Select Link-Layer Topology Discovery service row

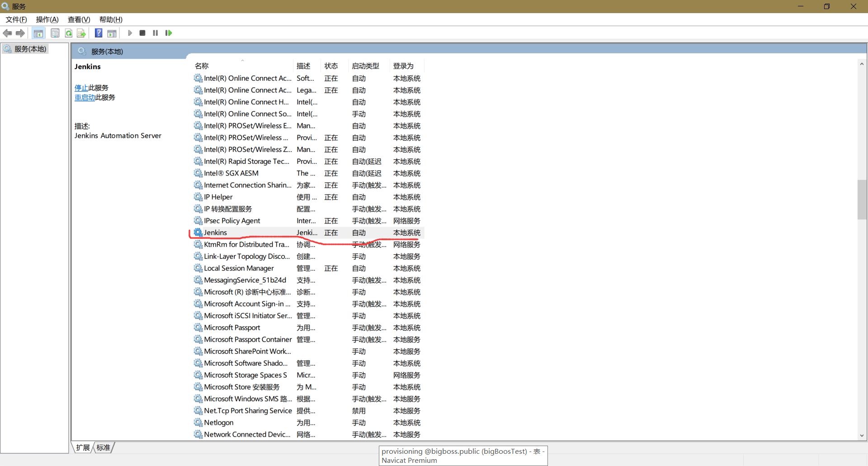[309, 257]
